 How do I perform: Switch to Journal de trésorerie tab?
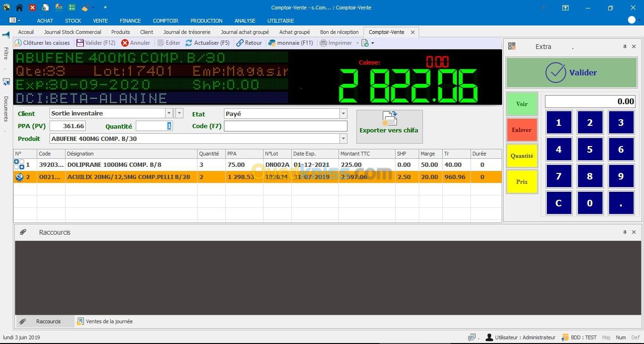click(x=187, y=32)
